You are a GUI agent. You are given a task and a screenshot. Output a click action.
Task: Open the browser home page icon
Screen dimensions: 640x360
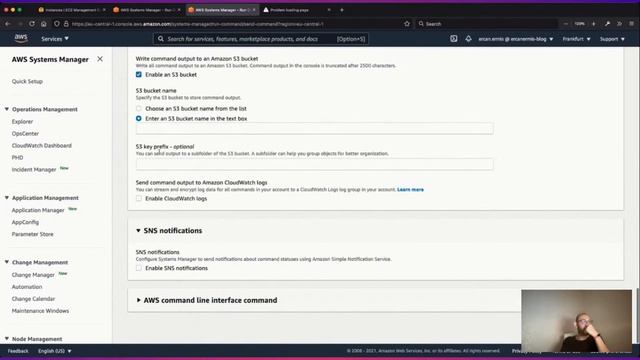(x=44, y=24)
